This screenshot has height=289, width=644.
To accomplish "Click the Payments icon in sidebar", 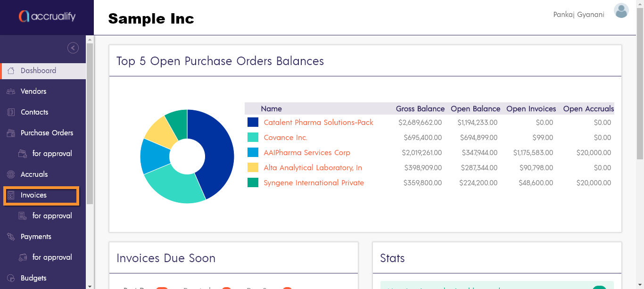I will coord(11,237).
